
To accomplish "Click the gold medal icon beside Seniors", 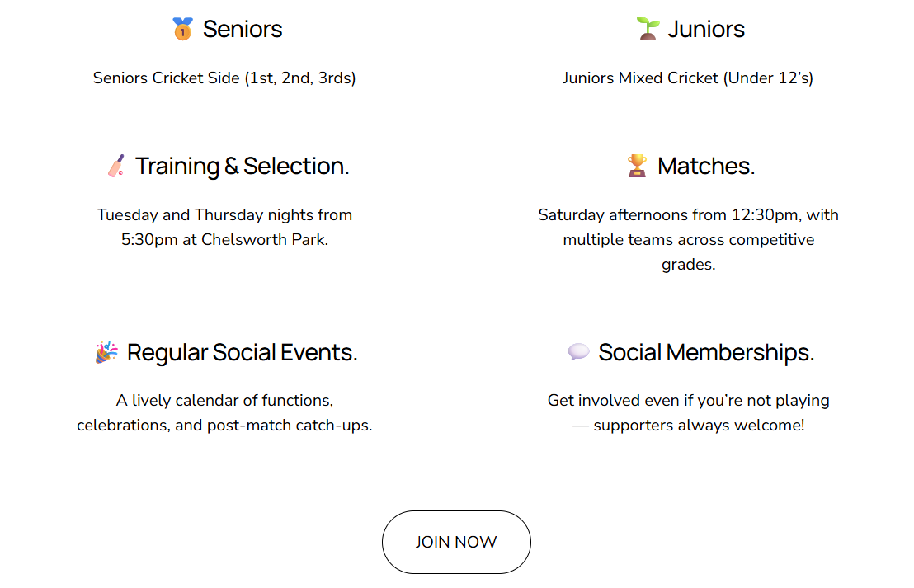I will 182,30.
